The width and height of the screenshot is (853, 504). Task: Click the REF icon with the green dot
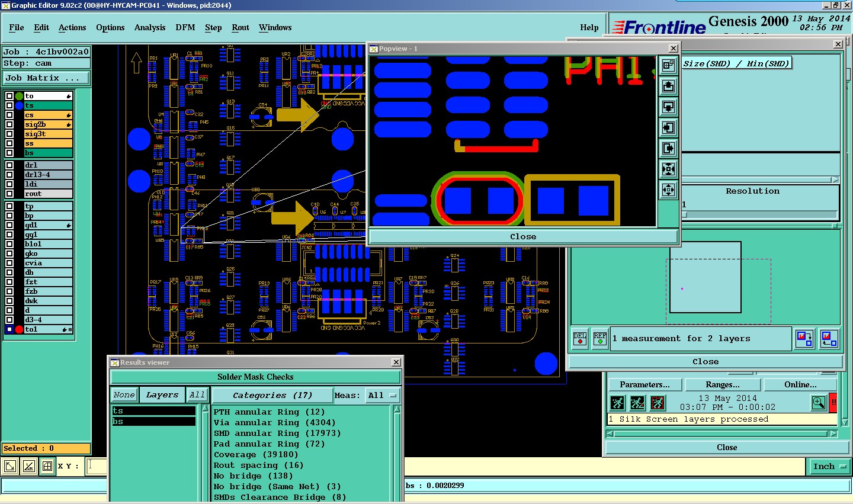pos(600,339)
